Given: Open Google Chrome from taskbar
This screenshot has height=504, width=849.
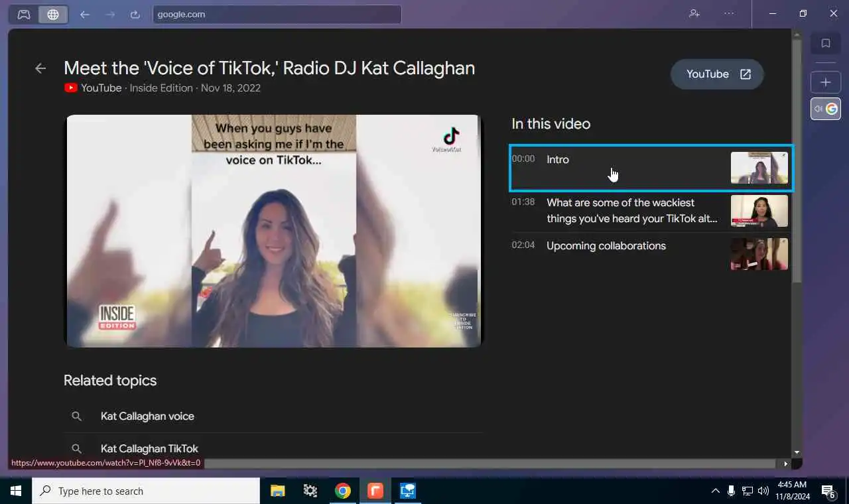Looking at the screenshot, I should click(342, 491).
